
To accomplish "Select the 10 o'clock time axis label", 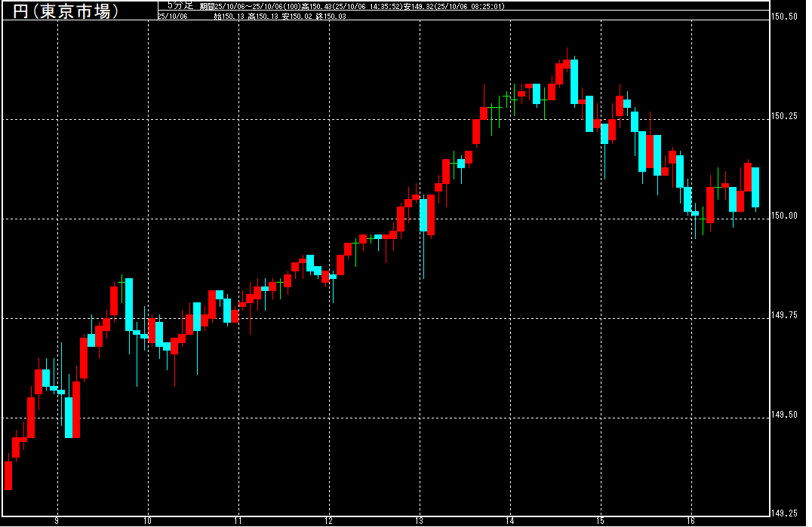I will pos(148,521).
